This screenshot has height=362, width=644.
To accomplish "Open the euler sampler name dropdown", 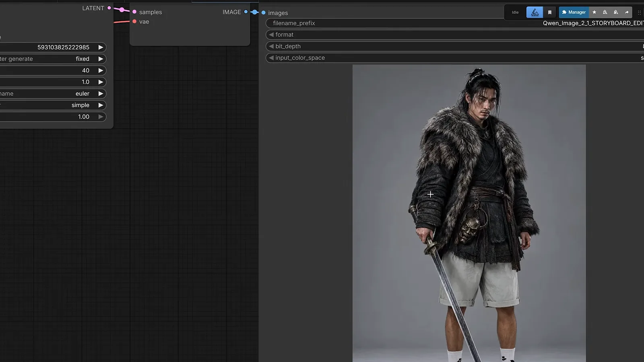I will point(83,94).
